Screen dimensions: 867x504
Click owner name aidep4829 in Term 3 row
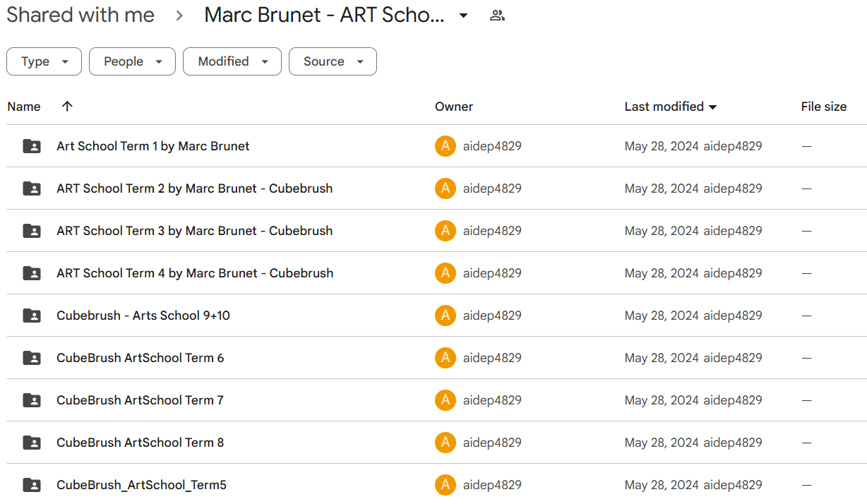point(493,231)
